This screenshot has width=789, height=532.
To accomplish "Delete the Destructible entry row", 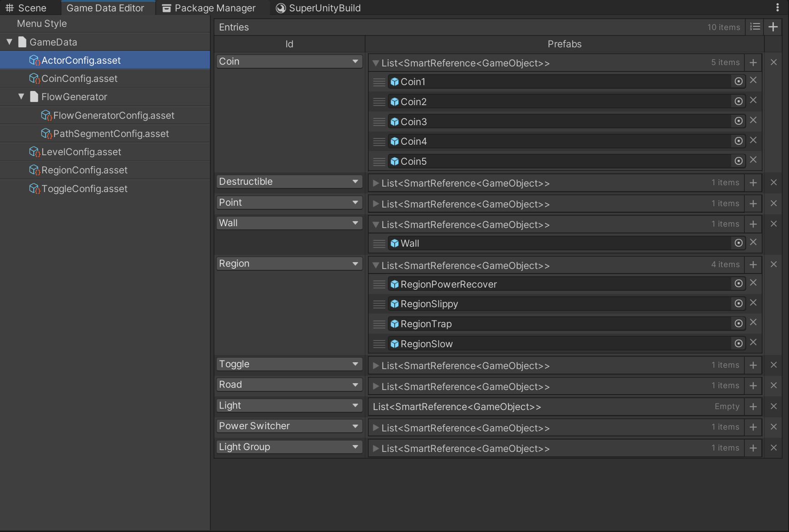I will pos(773,182).
